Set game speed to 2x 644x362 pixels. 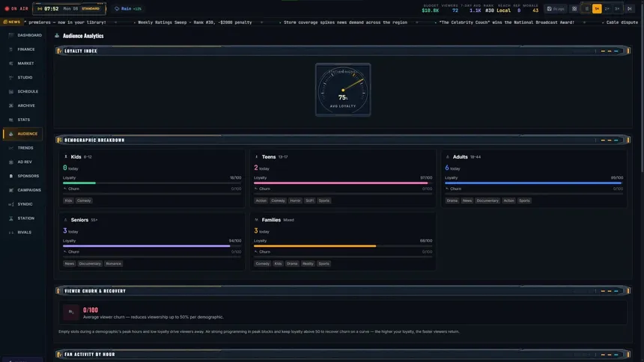point(607,9)
